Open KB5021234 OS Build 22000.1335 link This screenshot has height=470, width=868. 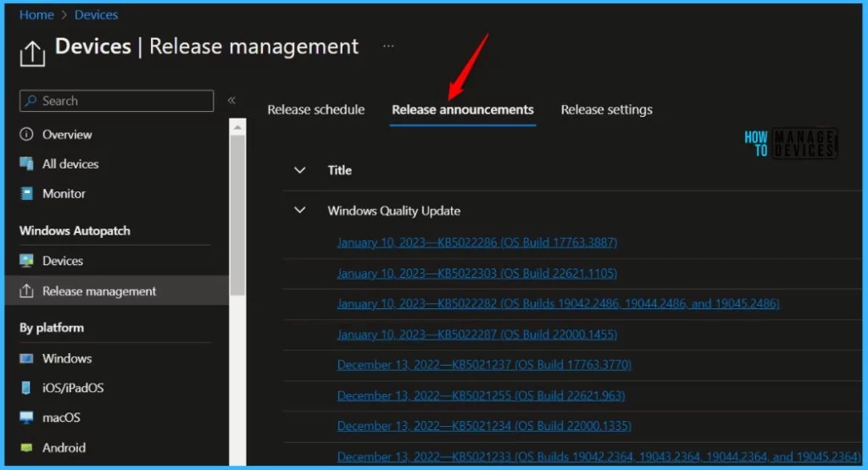[x=484, y=426]
